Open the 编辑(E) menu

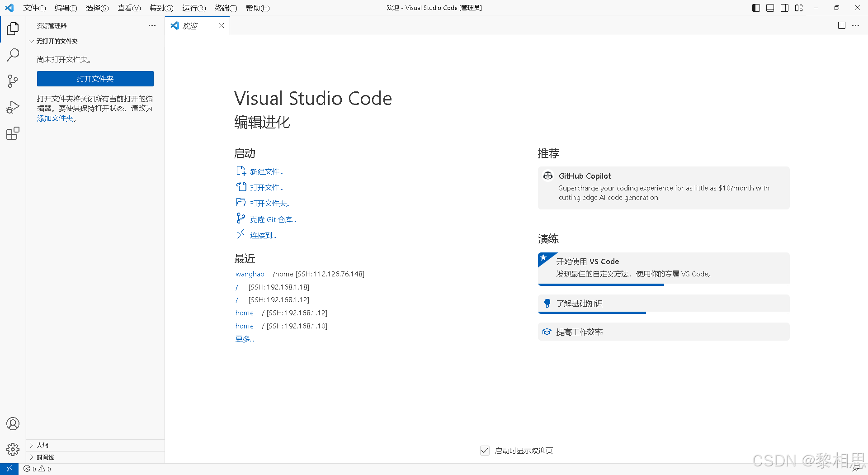pos(66,8)
